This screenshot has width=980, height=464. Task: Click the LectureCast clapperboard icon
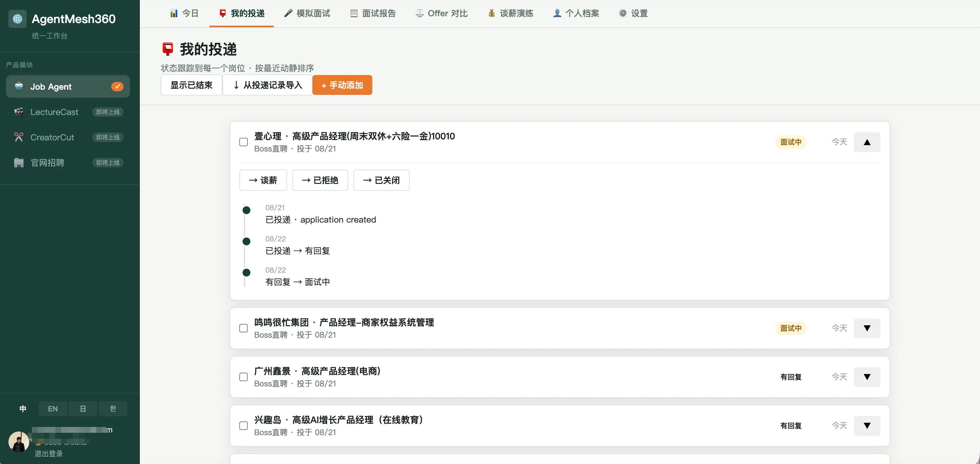19,112
